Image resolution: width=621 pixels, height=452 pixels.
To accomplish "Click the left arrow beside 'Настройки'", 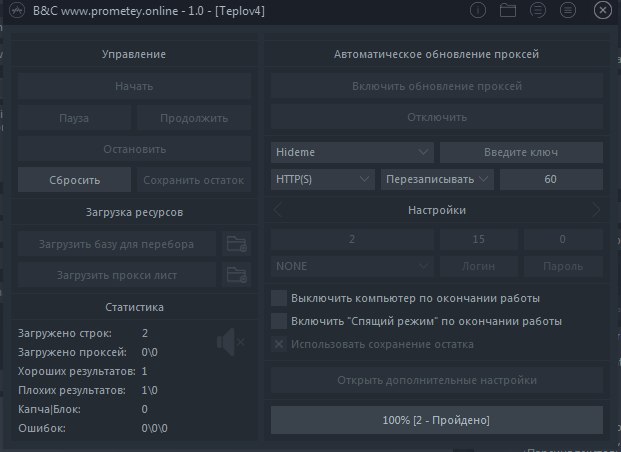I will (278, 210).
